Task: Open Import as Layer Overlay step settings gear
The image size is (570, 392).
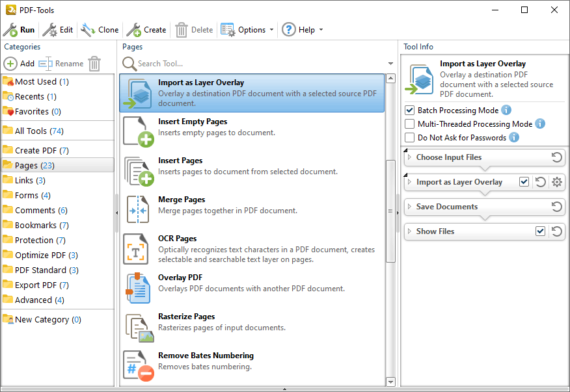Action: (x=556, y=181)
